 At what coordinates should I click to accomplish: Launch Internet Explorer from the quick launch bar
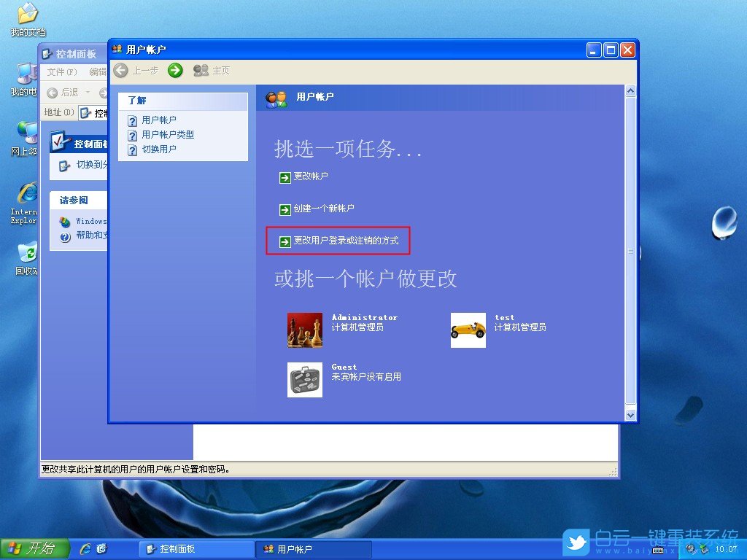point(88,548)
